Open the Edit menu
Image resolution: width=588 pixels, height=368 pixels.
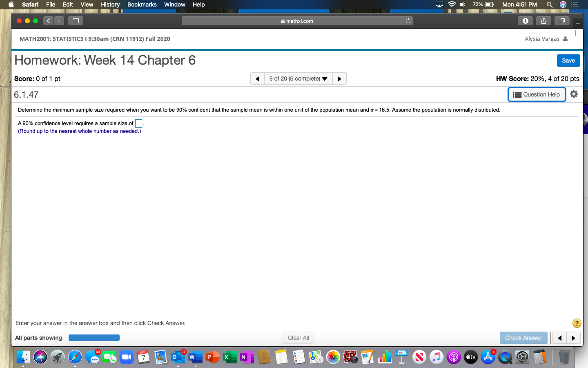click(68, 4)
